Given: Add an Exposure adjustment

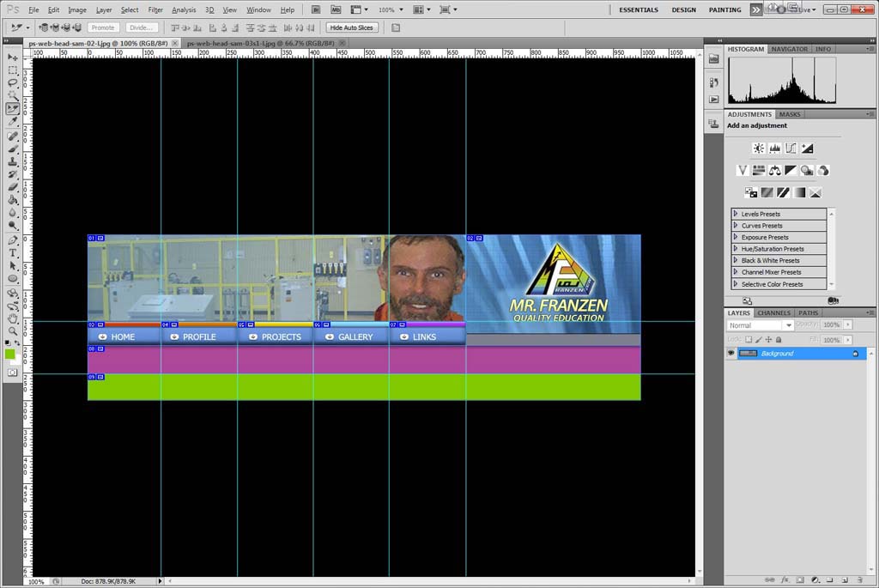Looking at the screenshot, I should 807,149.
